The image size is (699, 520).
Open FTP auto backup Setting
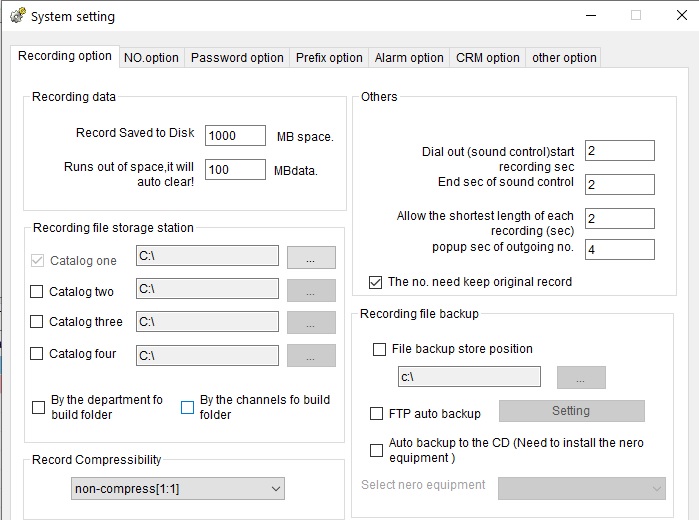click(x=571, y=411)
